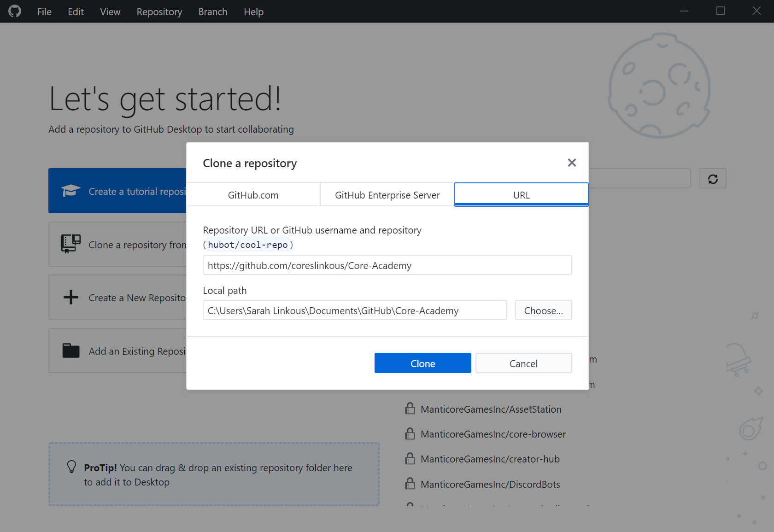Open the Help menu

tap(253, 12)
